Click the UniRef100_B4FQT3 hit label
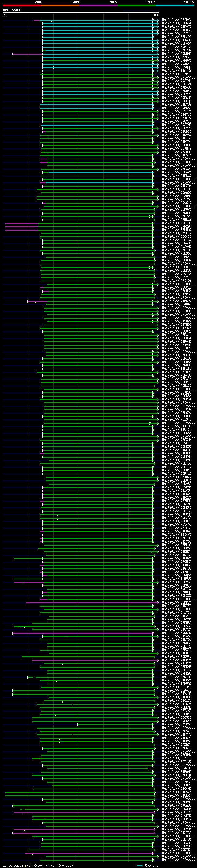This screenshot has width=197, height=868. [x=176, y=26]
